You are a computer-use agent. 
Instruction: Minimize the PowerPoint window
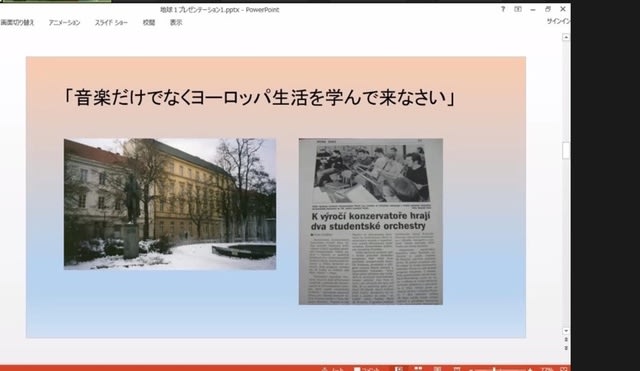point(533,9)
